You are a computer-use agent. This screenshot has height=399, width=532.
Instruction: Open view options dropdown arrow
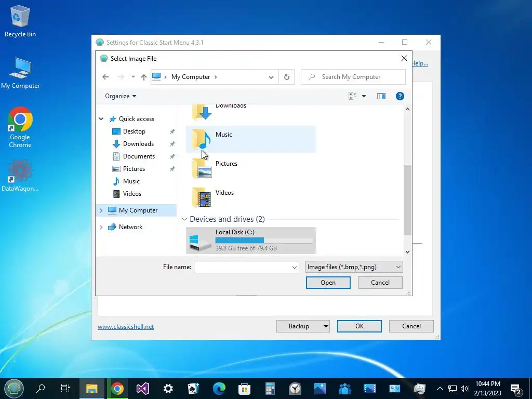[x=364, y=96]
